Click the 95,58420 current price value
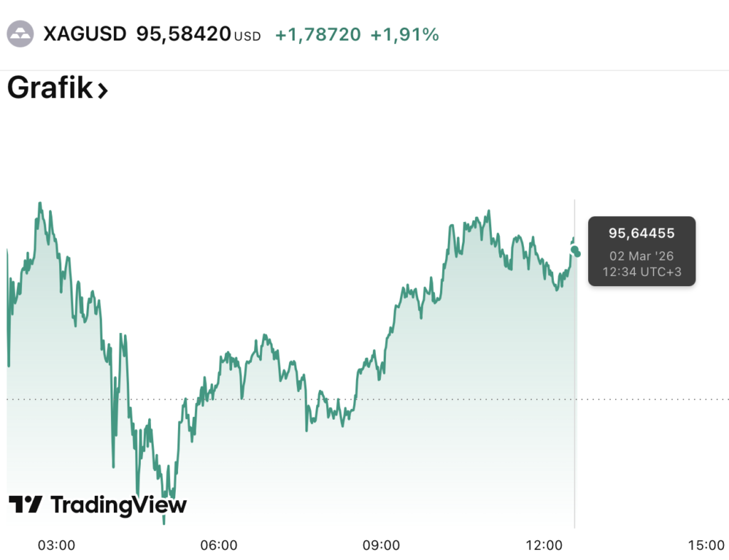The image size is (729, 560). [x=183, y=33]
